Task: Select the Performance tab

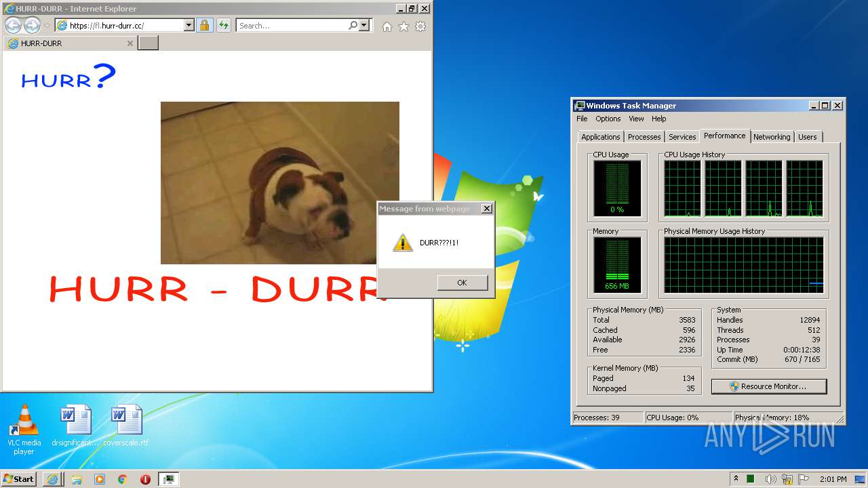Action: [725, 136]
